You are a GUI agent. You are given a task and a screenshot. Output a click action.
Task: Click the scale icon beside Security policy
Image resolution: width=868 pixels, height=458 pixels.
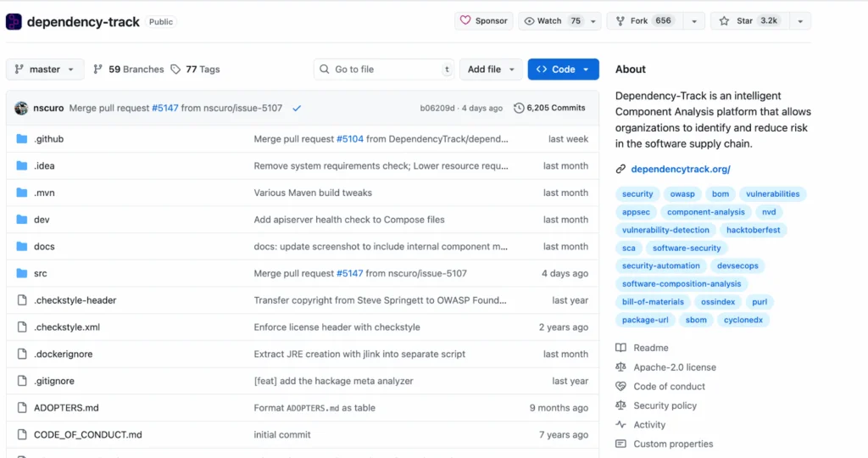click(620, 405)
